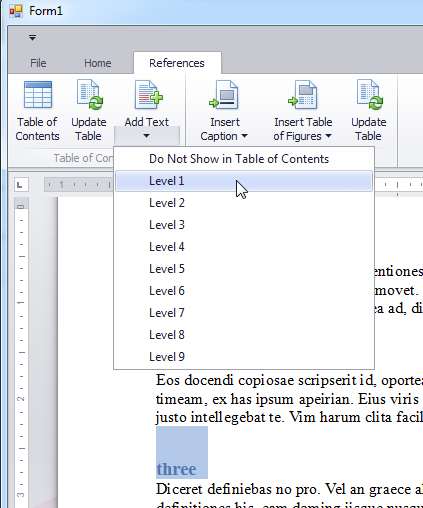Screen dimensions: 423x508
Task: Open the quick access toolbar dropdown arrow
Action: coord(32,38)
